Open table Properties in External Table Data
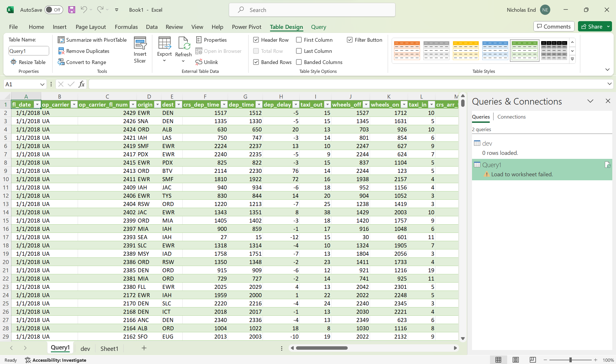Image resolution: width=616 pixels, height=364 pixels. pos(212,40)
